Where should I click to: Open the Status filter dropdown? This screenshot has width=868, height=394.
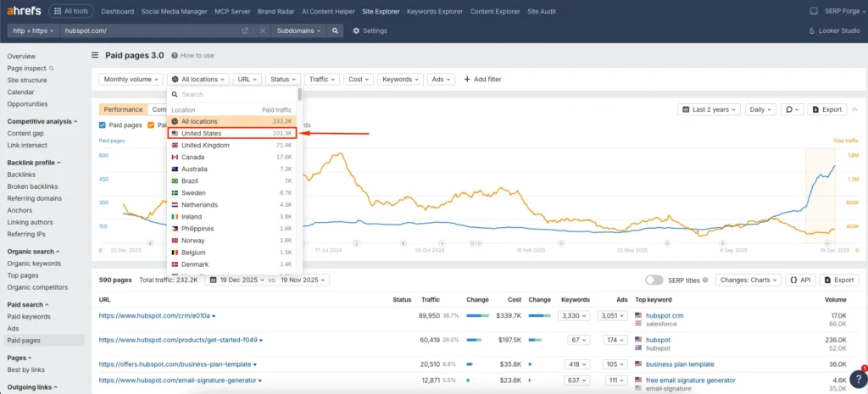(283, 79)
